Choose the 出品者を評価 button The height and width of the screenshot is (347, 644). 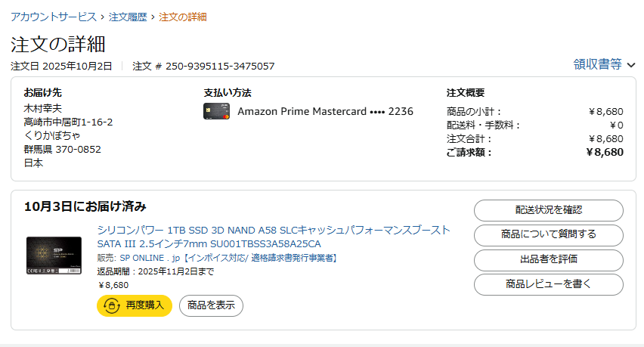(x=548, y=259)
